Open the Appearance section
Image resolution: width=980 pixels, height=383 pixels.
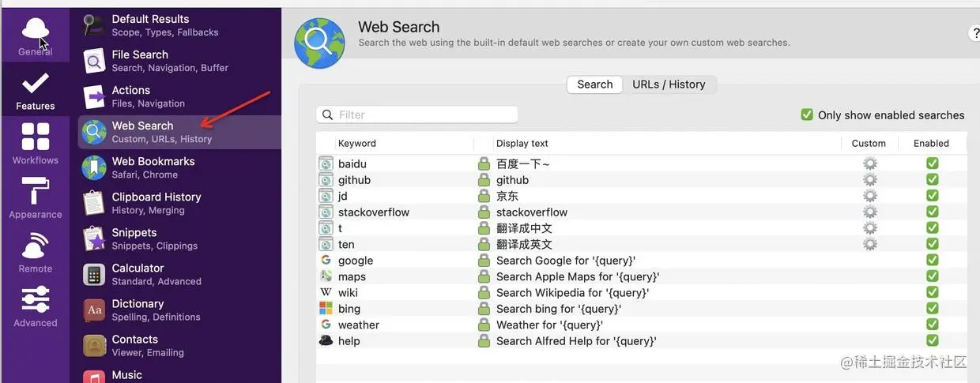(35, 198)
